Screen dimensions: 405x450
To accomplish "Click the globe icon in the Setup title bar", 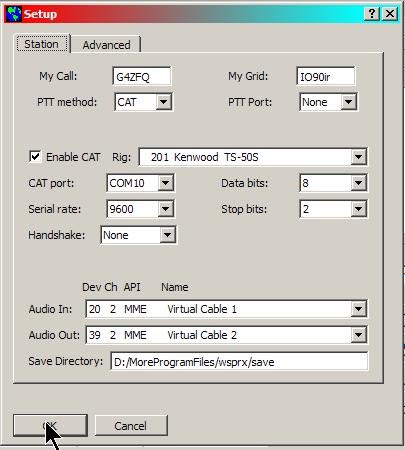I will [13, 14].
